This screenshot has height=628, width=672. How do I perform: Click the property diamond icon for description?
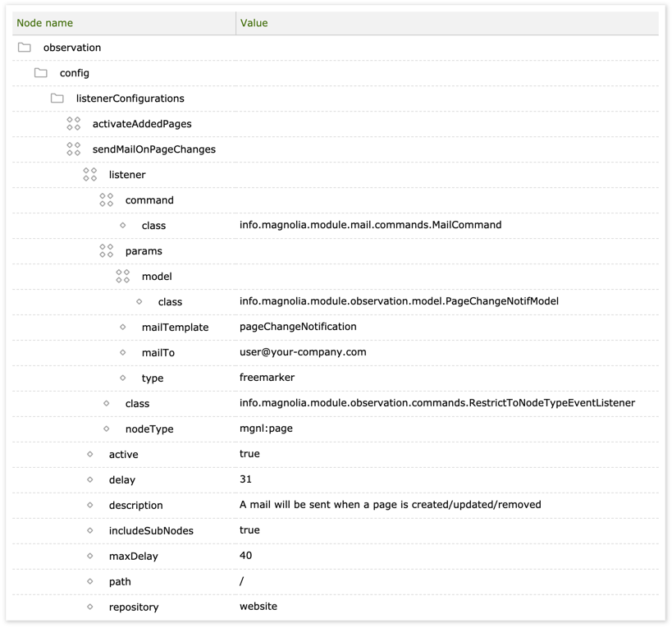(x=90, y=505)
